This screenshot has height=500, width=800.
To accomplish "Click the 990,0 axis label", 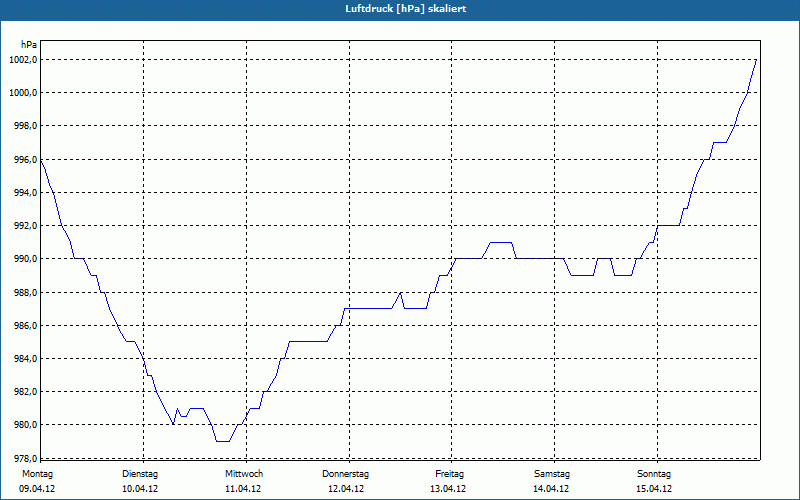I will tap(24, 259).
